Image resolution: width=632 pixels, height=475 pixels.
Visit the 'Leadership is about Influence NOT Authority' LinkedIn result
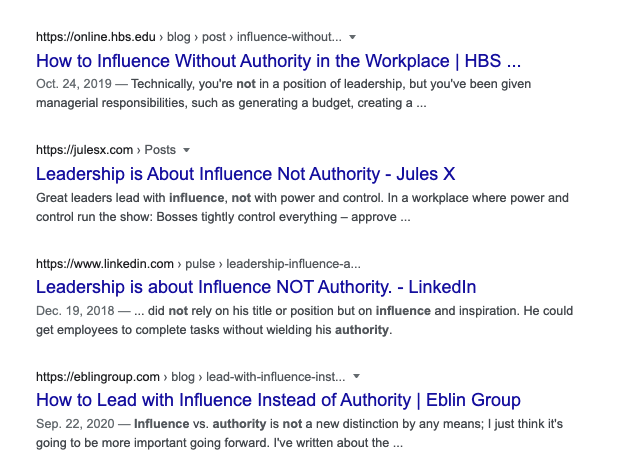click(x=255, y=287)
